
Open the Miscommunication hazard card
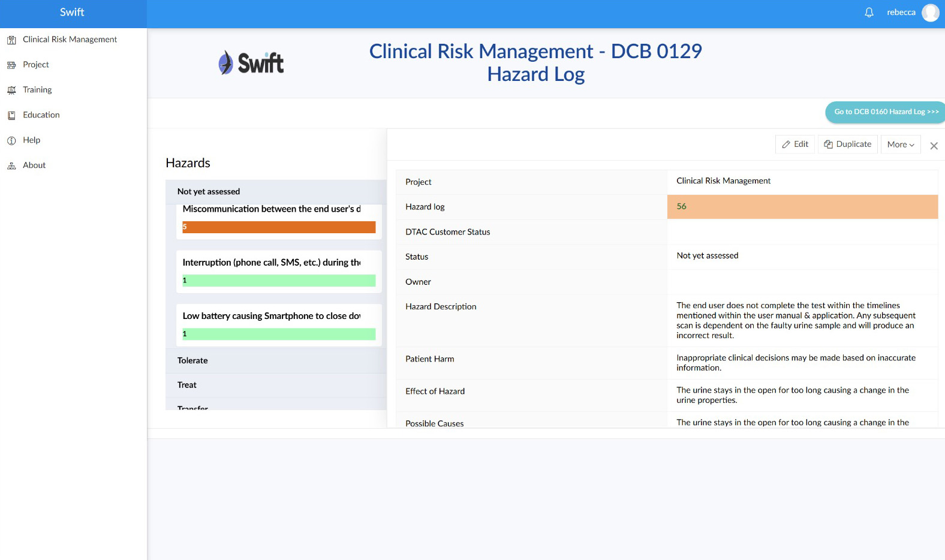point(272,209)
